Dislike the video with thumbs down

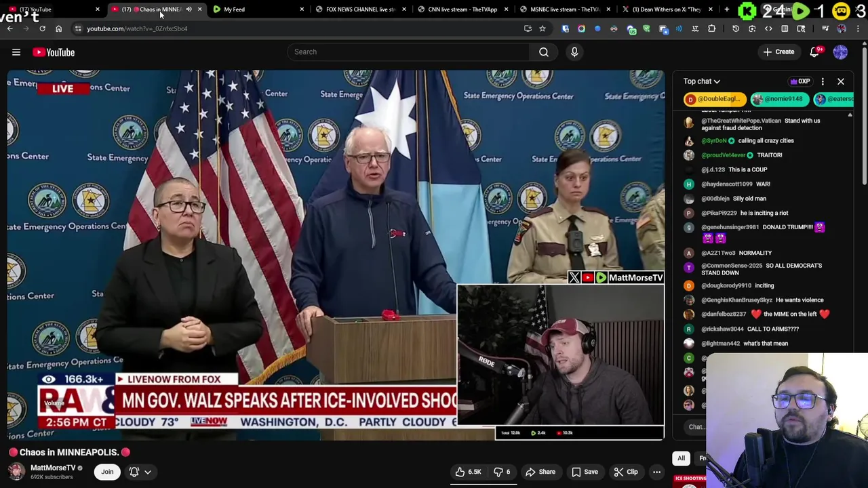click(502, 472)
